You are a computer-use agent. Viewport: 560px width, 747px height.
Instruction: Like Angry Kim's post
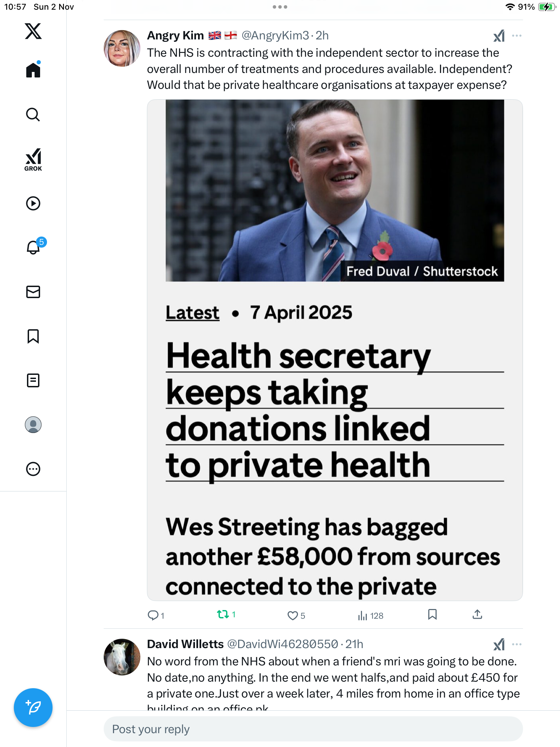(x=293, y=615)
